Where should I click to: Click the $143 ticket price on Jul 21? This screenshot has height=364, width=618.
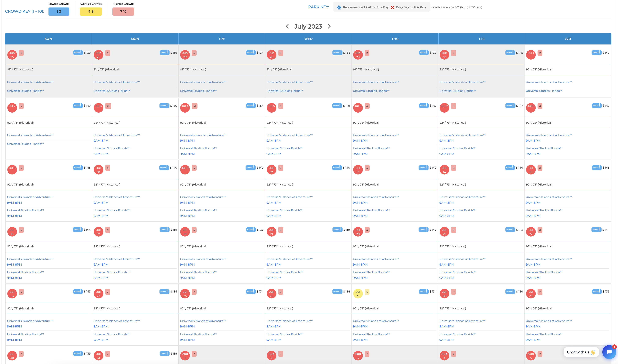click(519, 230)
